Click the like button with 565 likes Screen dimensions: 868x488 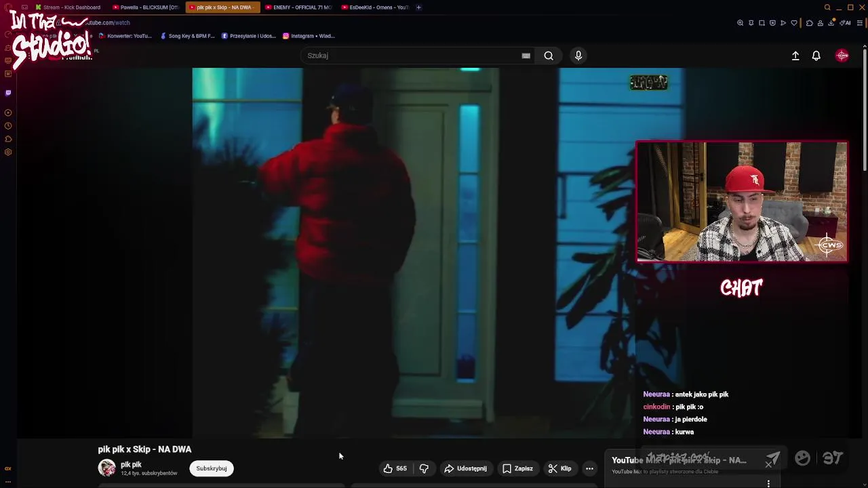[395, 468]
